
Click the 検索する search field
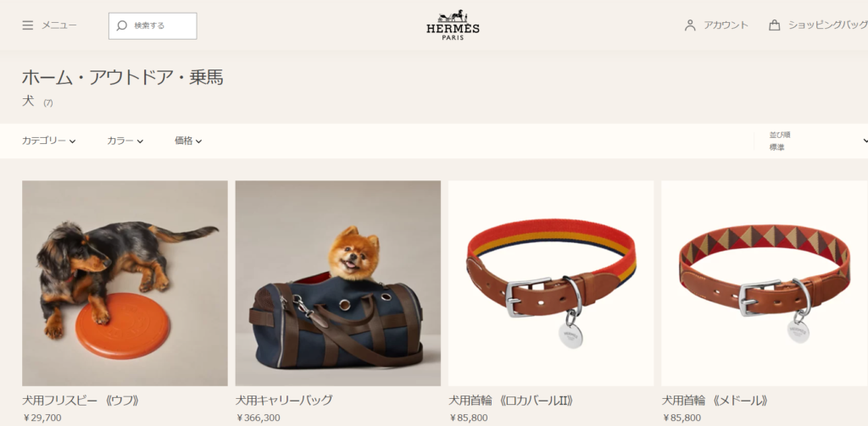tap(153, 26)
